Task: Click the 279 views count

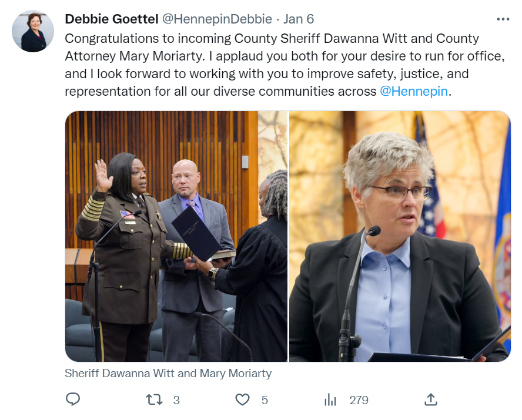Action: tap(359, 400)
